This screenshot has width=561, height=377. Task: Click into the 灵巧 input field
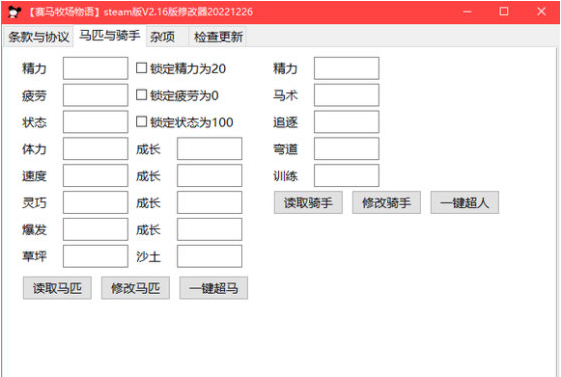point(96,202)
